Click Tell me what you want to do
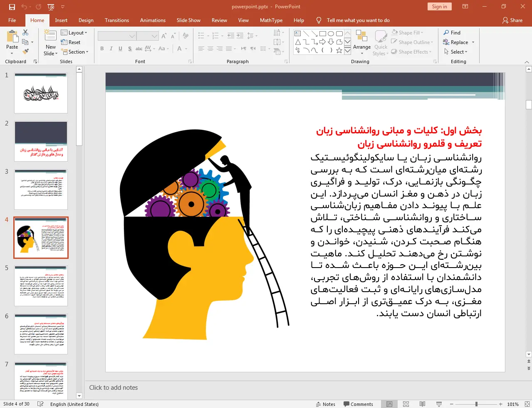The width and height of the screenshot is (532, 408). (358, 20)
